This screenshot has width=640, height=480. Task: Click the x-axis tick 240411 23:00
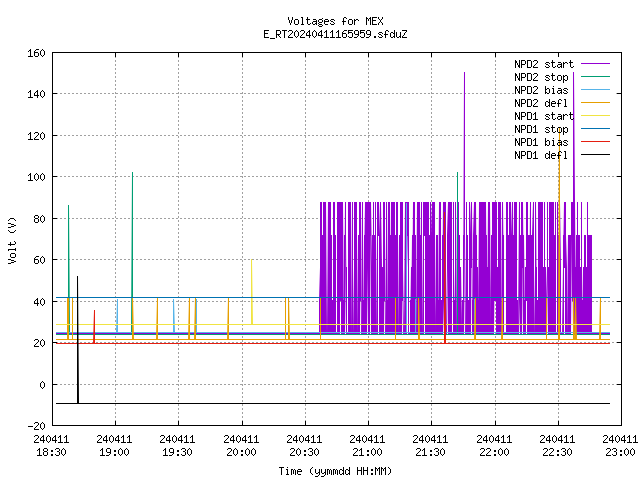[x=620, y=446]
